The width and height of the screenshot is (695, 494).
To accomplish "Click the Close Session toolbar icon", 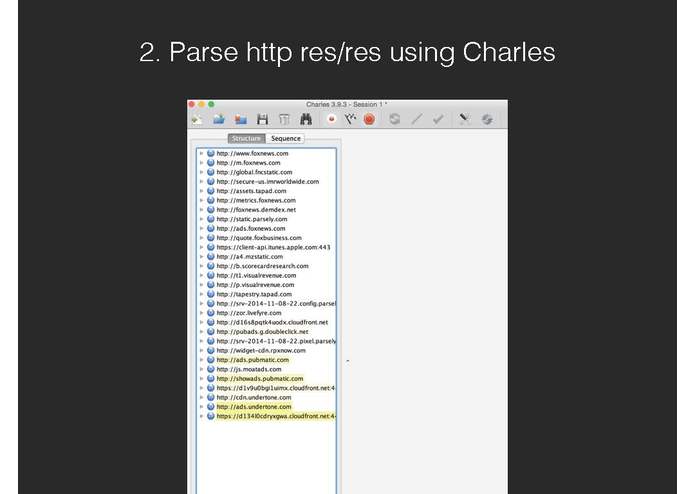I will tap(241, 120).
